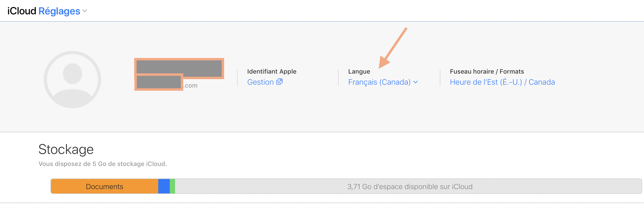
Task: Click the external link icon beside Gestion
Action: coord(279,82)
